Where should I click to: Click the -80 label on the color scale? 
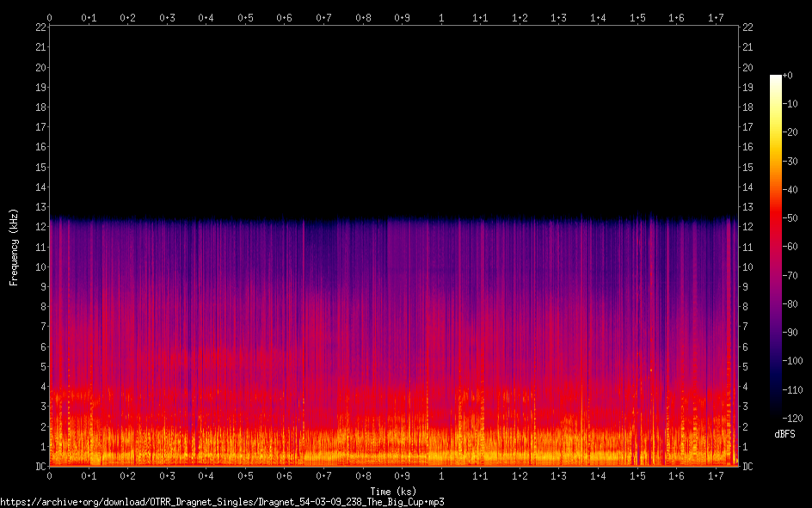[791, 304]
